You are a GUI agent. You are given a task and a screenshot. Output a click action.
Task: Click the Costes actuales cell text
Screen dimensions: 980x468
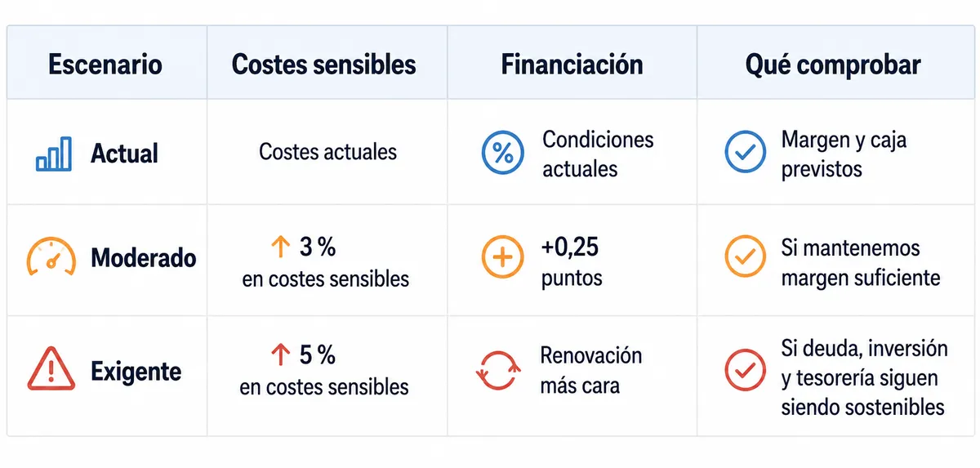(x=327, y=152)
